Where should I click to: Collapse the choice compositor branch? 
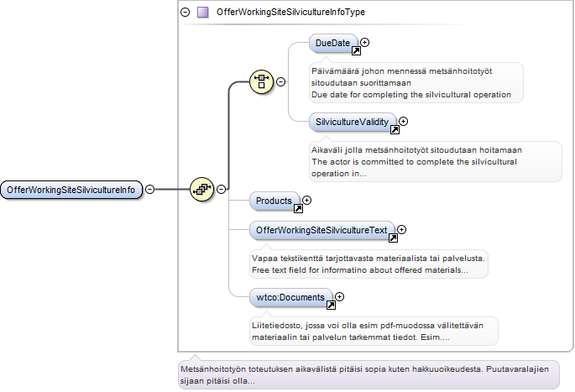280,81
